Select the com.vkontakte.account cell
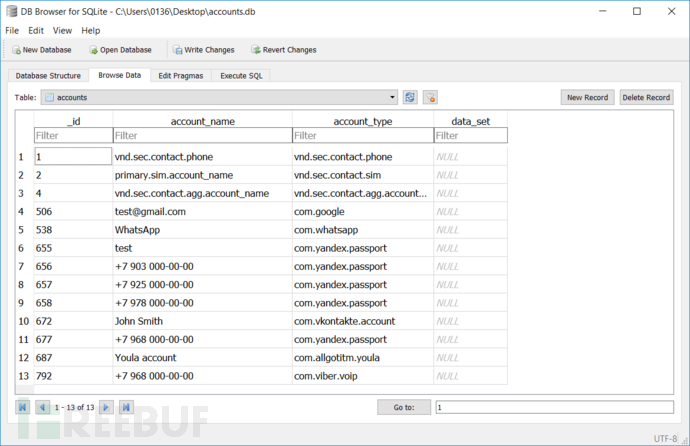Image resolution: width=690 pixels, height=446 pixels. point(363,321)
